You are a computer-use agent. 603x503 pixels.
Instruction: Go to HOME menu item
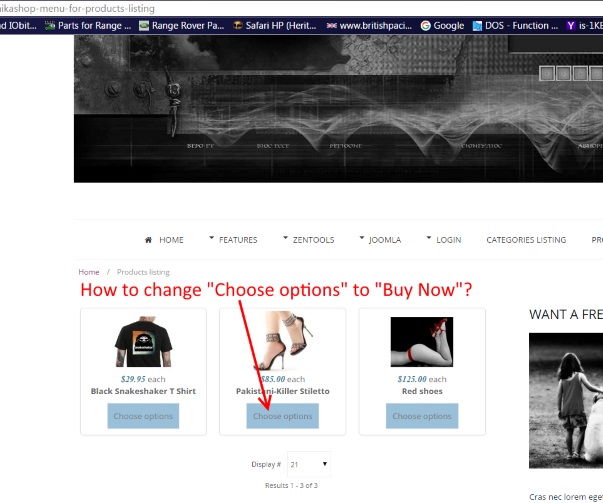171,240
